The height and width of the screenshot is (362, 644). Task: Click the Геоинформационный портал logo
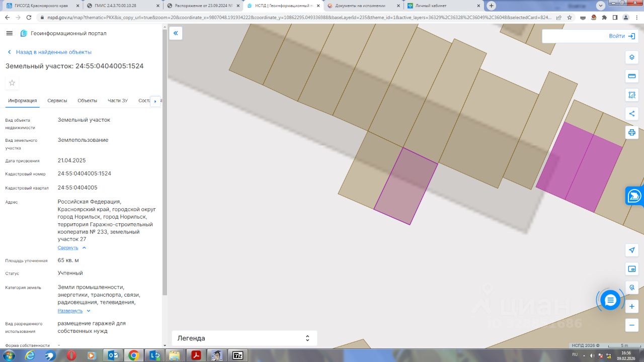tap(63, 33)
